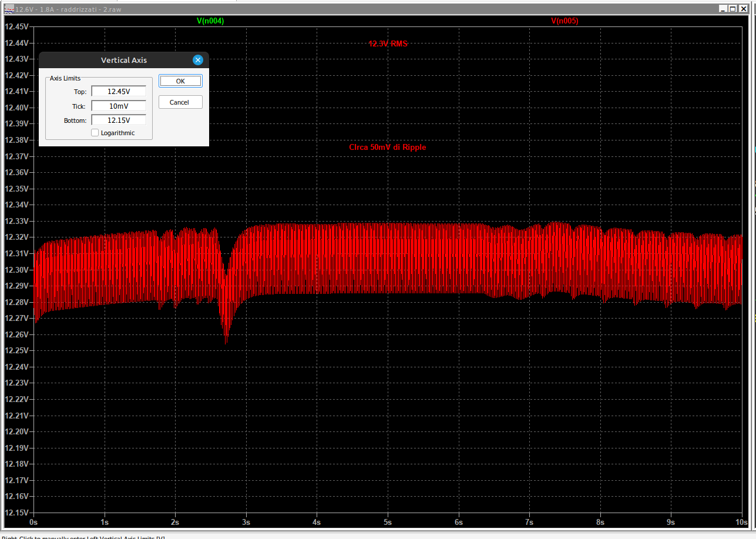Minimize the raddrizzati waveform window
The height and width of the screenshot is (539, 756).
coord(723,9)
